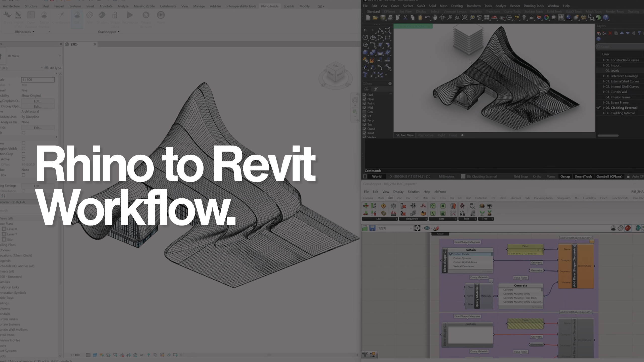Open the Grasshopper 128% zoom dropdown
The image size is (644, 362).
pos(411,228)
